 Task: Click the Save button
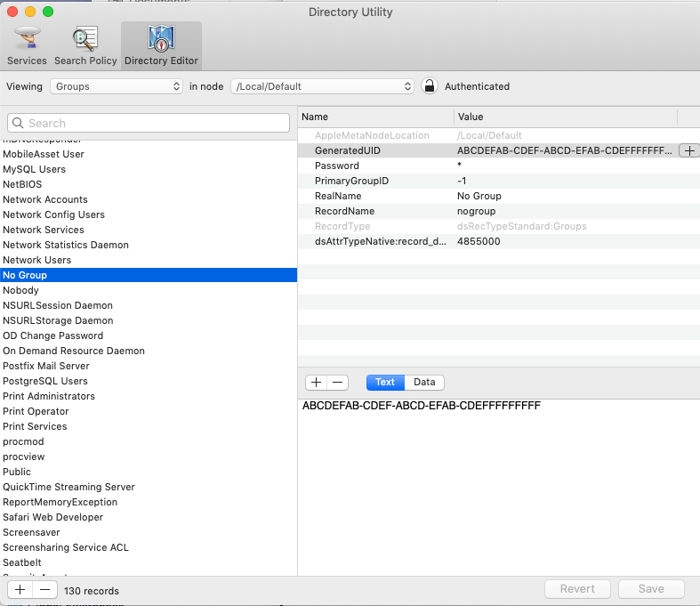651,589
